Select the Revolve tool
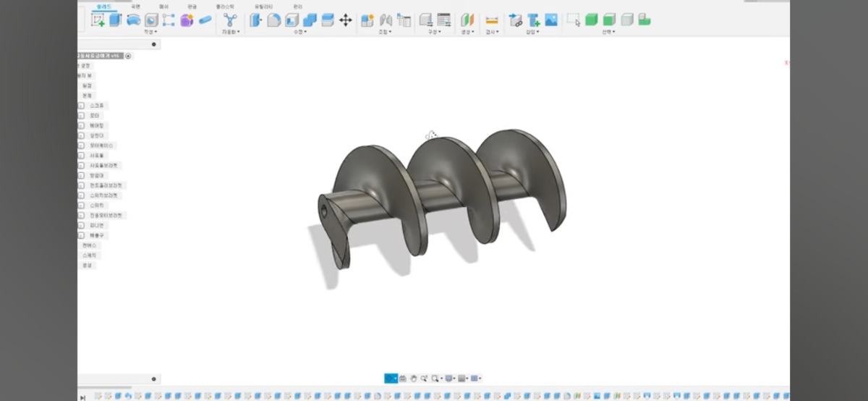This screenshot has width=868, height=401. (x=133, y=20)
